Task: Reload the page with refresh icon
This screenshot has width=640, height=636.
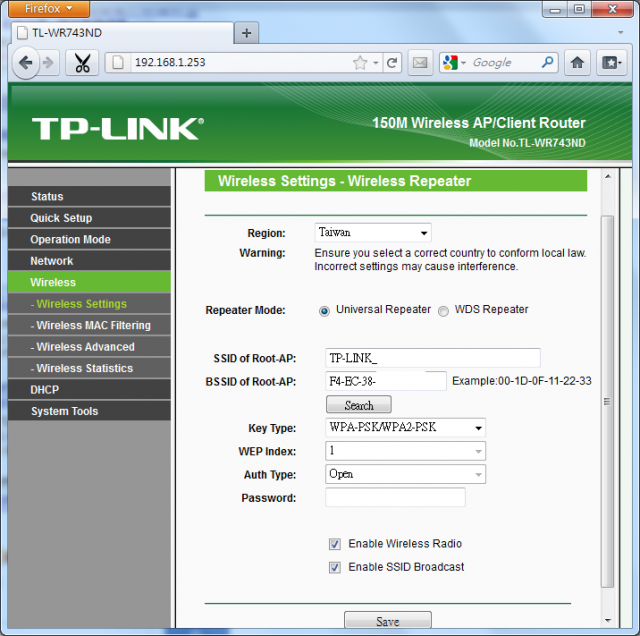Action: pos(392,63)
